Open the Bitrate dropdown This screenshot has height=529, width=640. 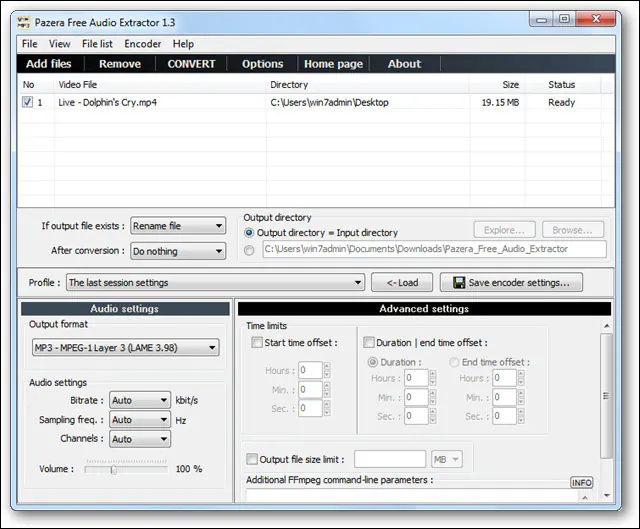tap(140, 400)
